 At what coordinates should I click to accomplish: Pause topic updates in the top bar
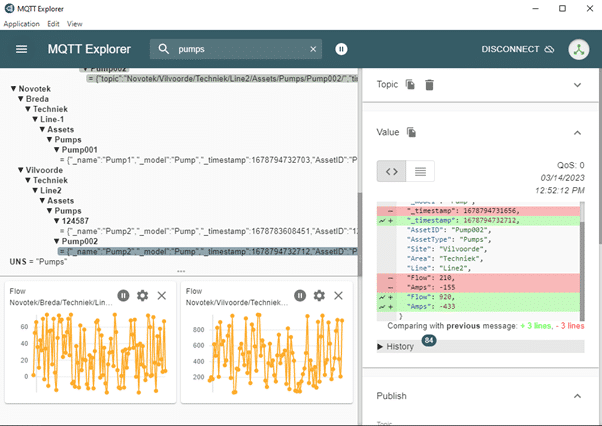(x=342, y=49)
